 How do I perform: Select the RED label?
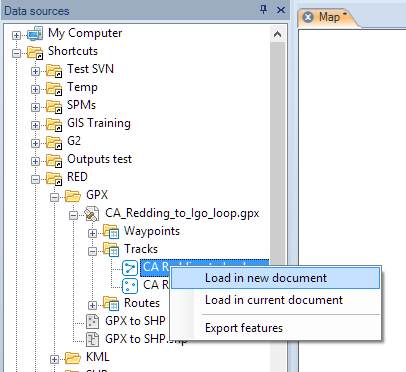pos(77,177)
